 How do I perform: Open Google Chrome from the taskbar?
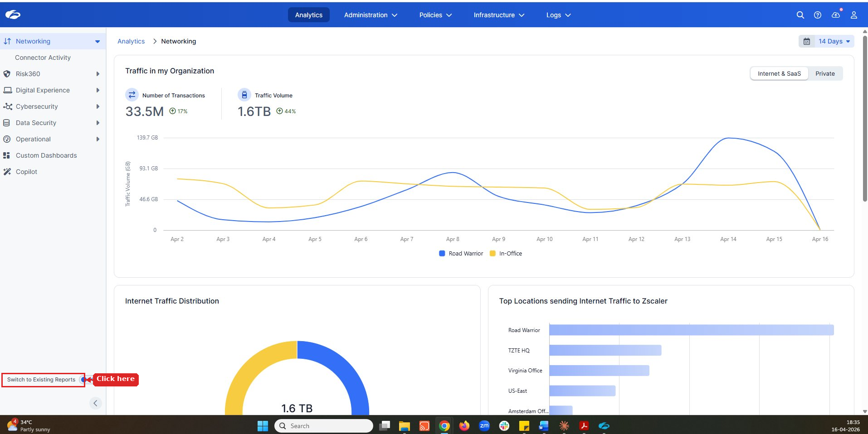click(444, 426)
